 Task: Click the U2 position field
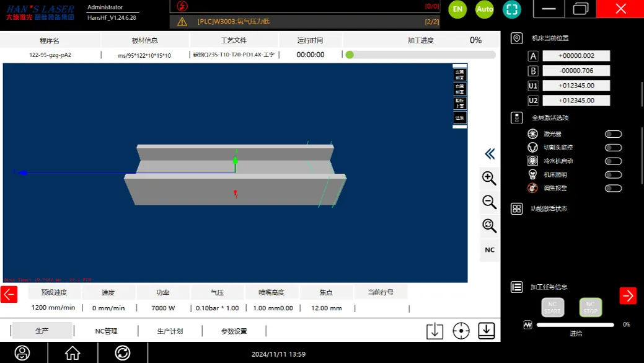click(576, 101)
